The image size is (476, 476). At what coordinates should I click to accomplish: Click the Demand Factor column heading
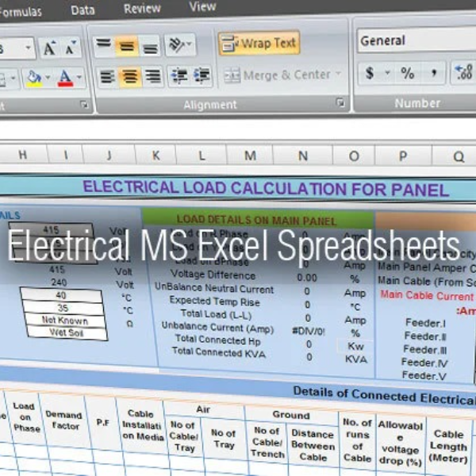[x=63, y=420]
